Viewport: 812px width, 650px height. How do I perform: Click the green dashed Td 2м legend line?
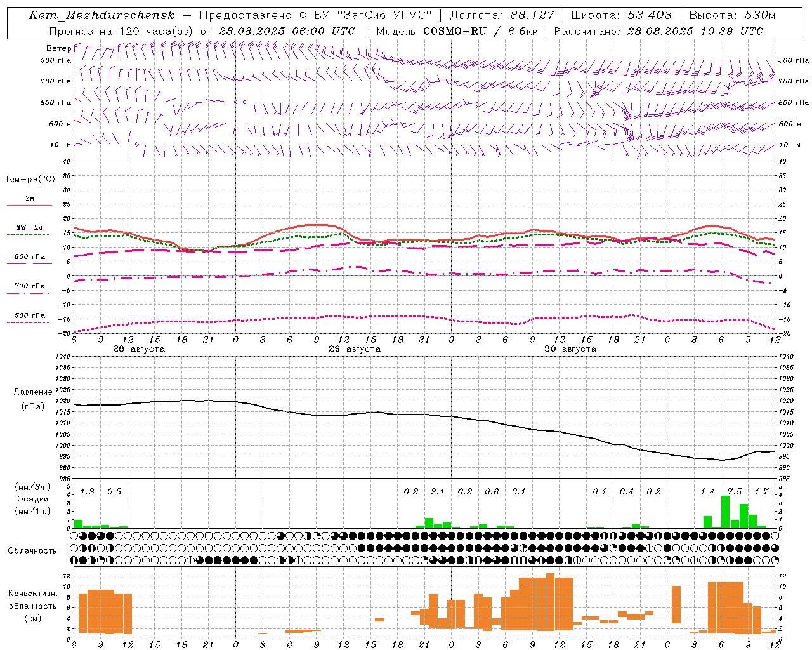pos(28,234)
